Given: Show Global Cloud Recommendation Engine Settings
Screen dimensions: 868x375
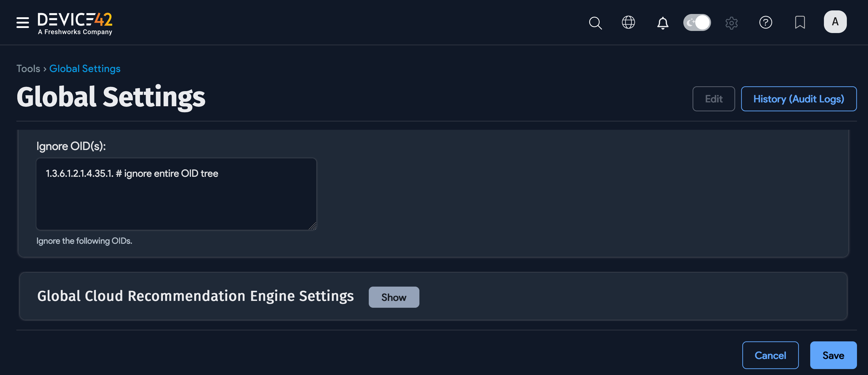Looking at the screenshot, I should (394, 297).
